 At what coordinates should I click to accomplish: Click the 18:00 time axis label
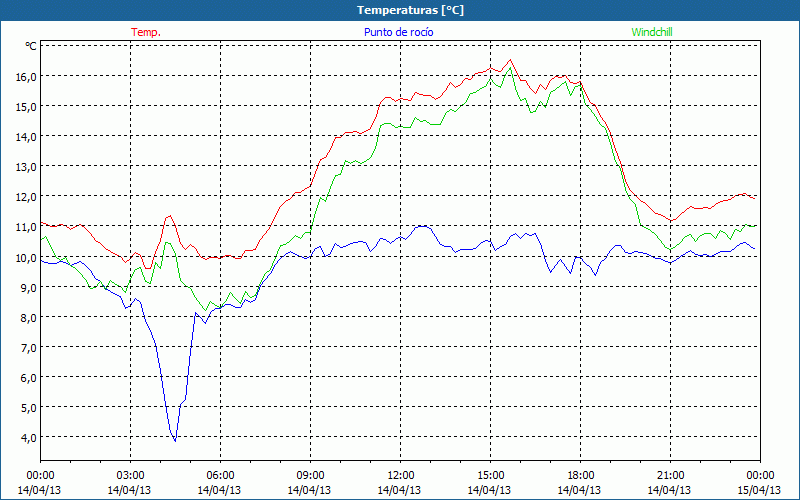pos(581,476)
